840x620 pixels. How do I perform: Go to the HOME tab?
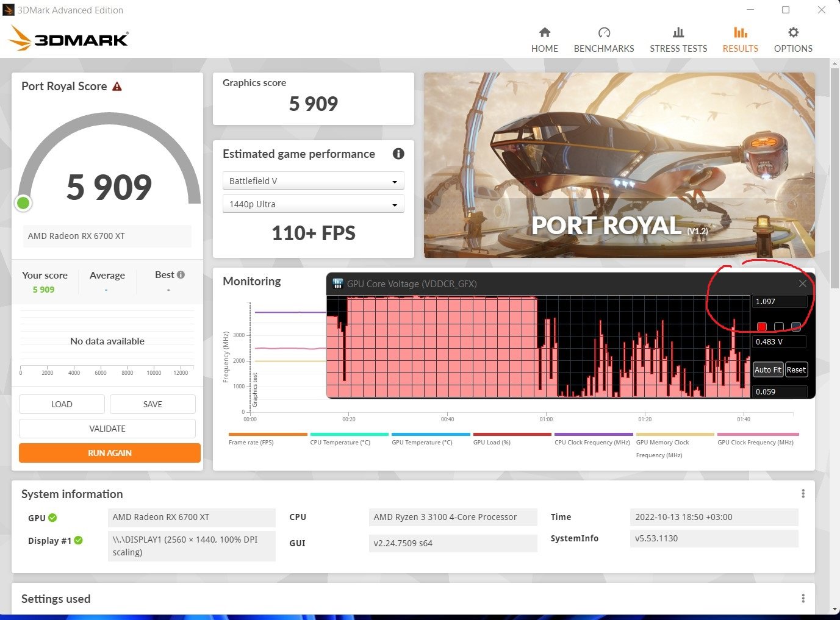(544, 40)
